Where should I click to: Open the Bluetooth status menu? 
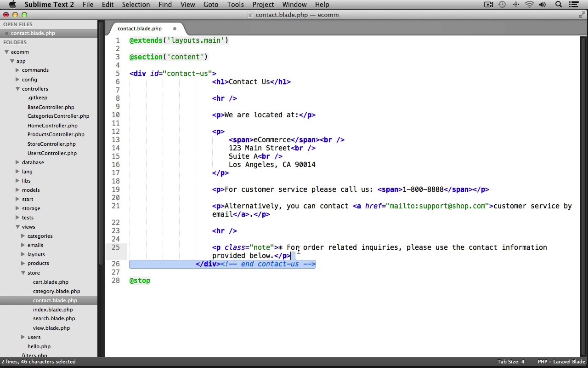point(516,5)
